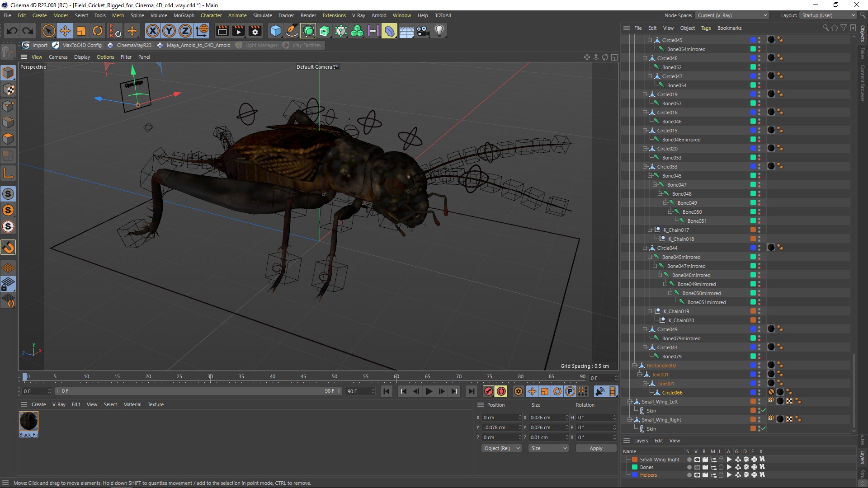Add a Camera object
The width and height of the screenshot is (868, 488).
[x=423, y=31]
